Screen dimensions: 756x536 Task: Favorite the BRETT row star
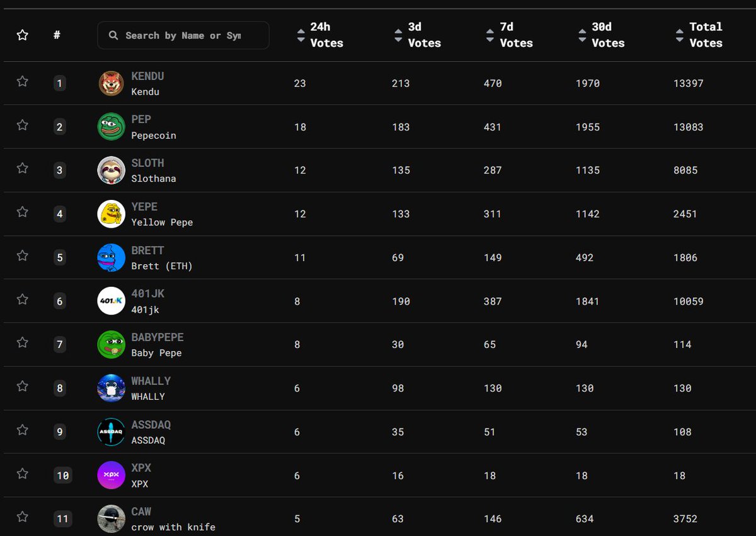23,255
